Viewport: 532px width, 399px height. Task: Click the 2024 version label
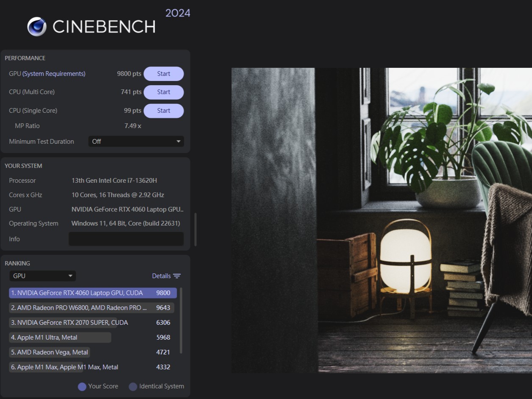click(x=178, y=13)
